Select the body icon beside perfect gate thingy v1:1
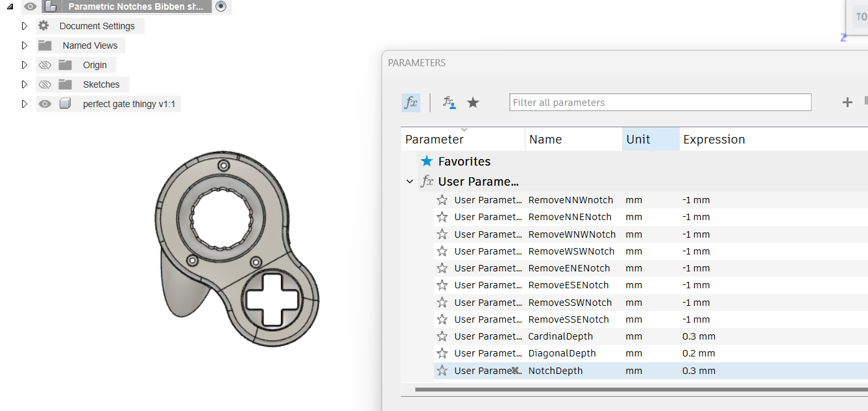 [x=65, y=104]
